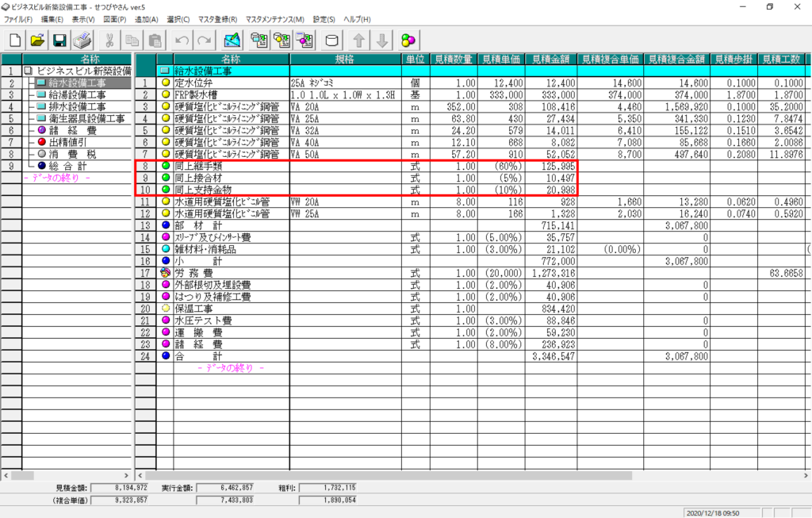Click the status bar date 2020/12/18 09:50
The width and height of the screenshot is (812, 518).
[713, 512]
